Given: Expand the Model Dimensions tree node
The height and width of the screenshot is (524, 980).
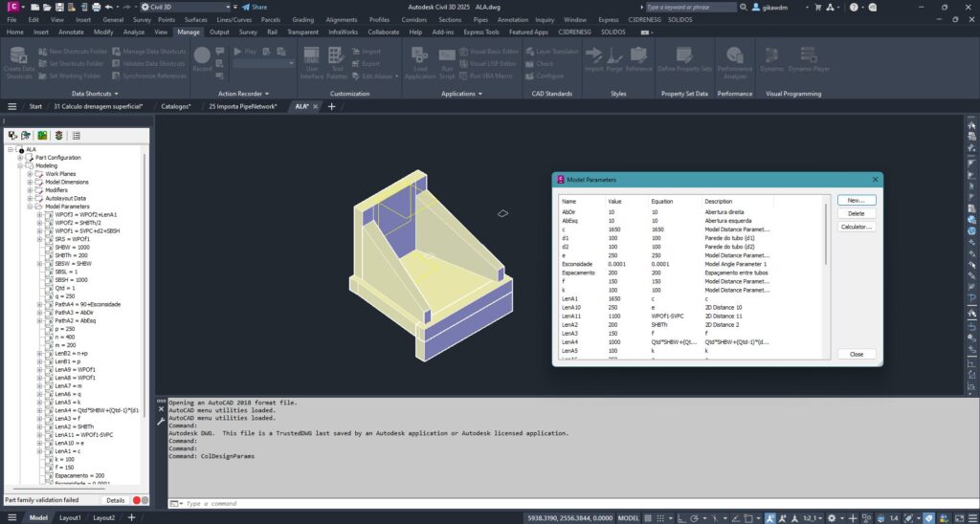Looking at the screenshot, I should 30,183.
